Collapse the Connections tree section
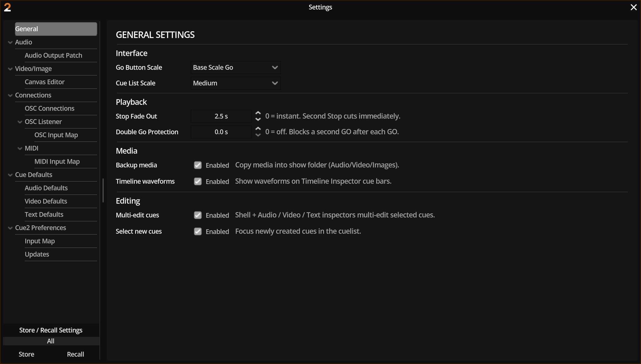The height and width of the screenshot is (364, 641). 10,96
